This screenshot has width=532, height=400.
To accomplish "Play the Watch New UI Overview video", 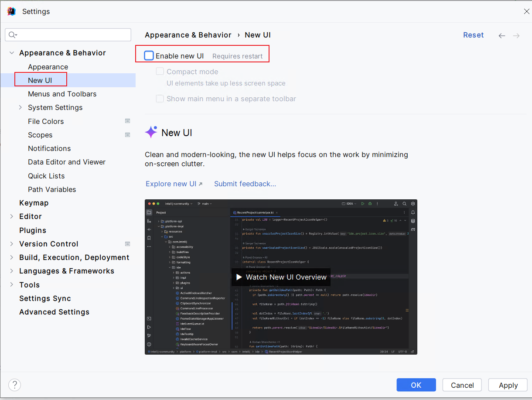I will point(281,277).
